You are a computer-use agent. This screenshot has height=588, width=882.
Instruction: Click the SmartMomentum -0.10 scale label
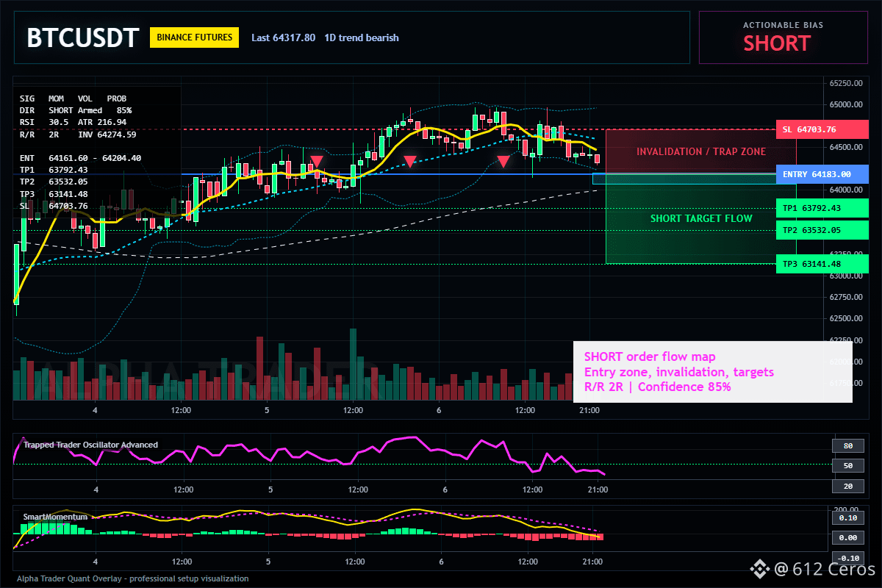[847, 558]
